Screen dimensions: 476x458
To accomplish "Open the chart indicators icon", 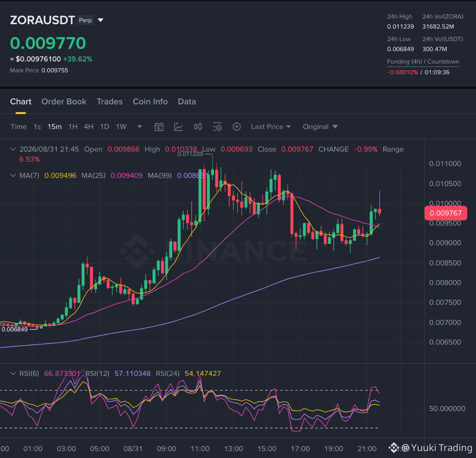I will click(178, 127).
